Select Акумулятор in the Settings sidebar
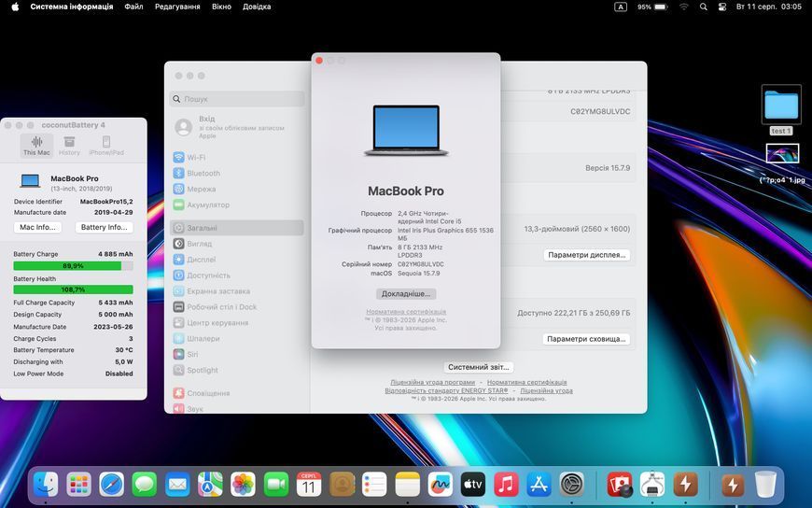The width and height of the screenshot is (812, 508). 237,205
